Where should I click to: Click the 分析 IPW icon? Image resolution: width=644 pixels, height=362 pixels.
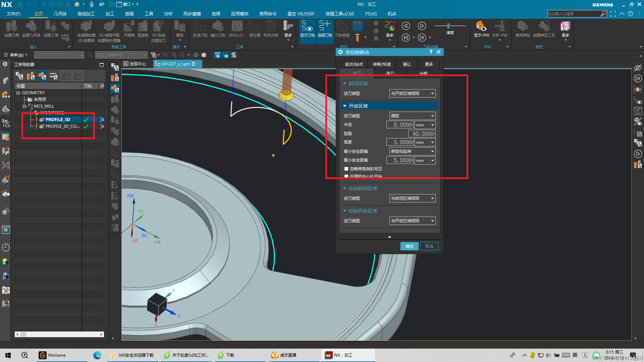pos(499,29)
